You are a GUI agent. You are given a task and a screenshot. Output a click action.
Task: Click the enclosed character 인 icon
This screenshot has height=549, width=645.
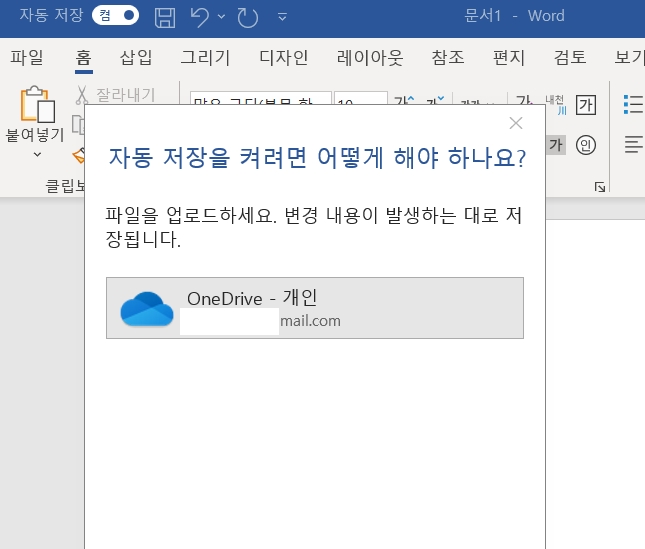pos(586,145)
